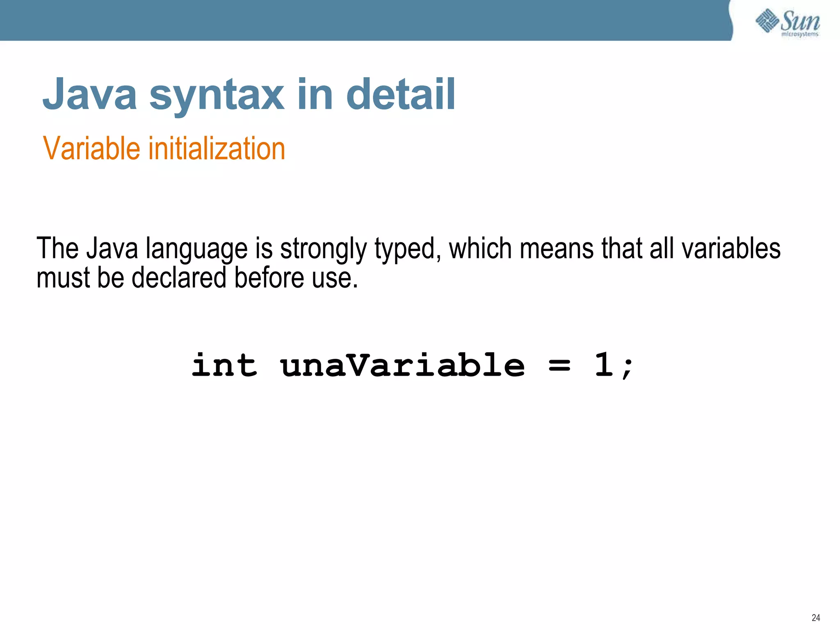Click the literal 1 in the code

[x=604, y=364]
